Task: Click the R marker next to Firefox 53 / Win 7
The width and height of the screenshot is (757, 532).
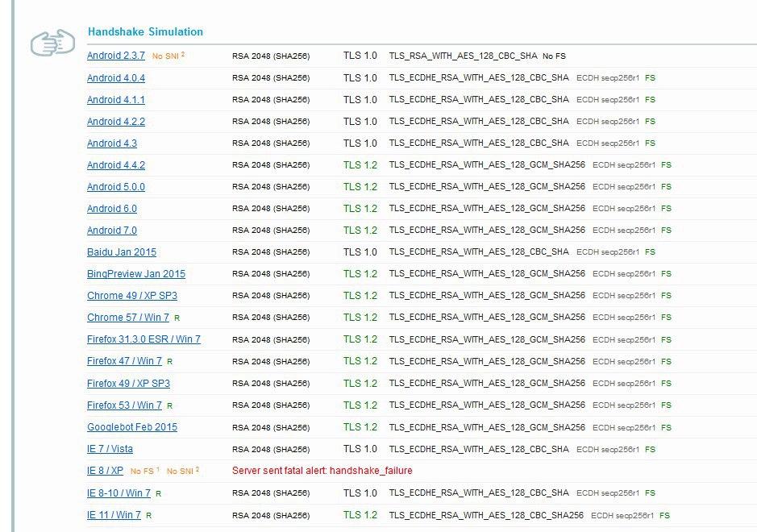Action: pos(169,405)
